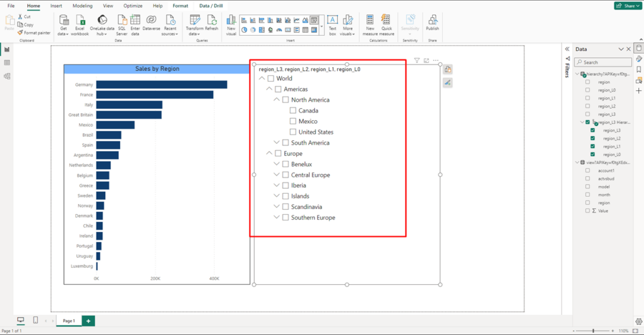Image resolution: width=644 pixels, height=335 pixels.
Task: Add a new page with plus button
Action: point(88,321)
